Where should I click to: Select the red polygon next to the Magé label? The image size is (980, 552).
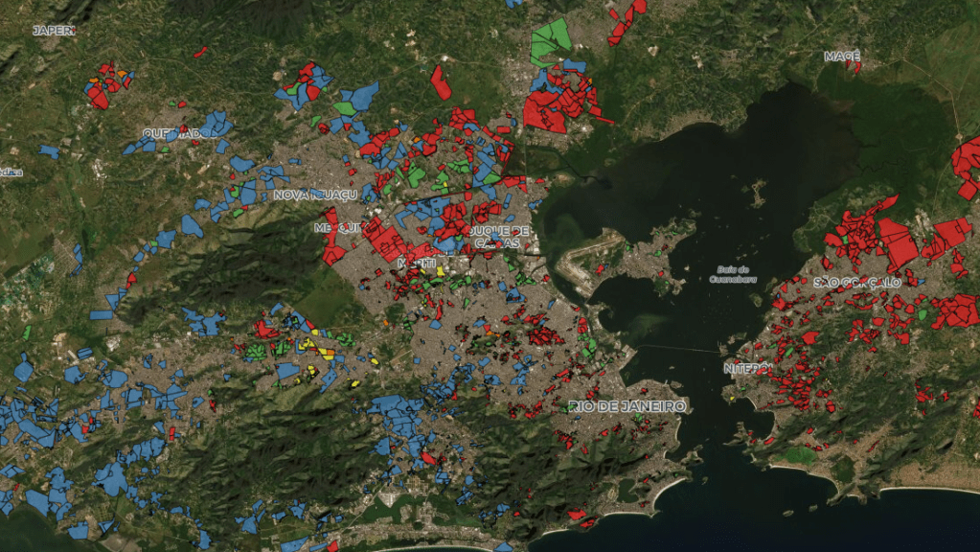point(855,67)
